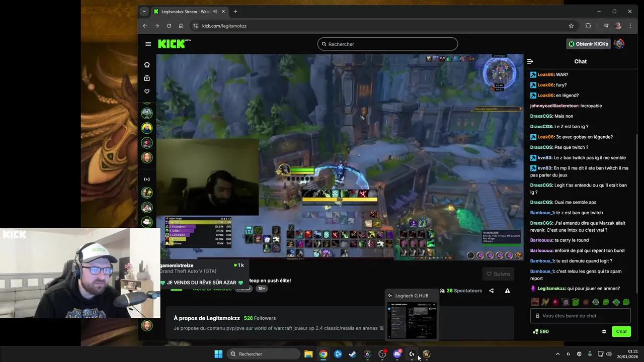The image size is (644, 362).
Task: Click the Windows taskbar search box
Action: [264, 354]
